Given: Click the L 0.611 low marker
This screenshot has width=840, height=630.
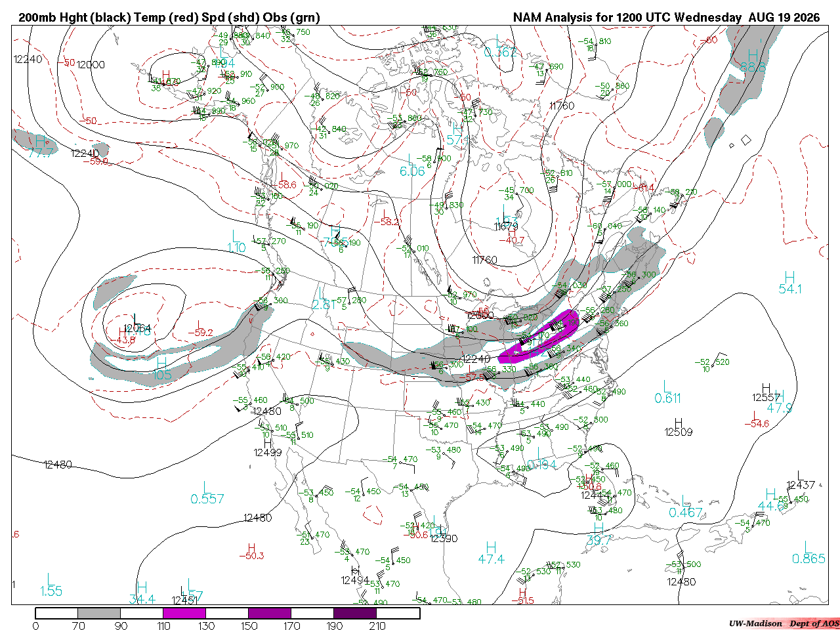Looking at the screenshot, I should 667,392.
